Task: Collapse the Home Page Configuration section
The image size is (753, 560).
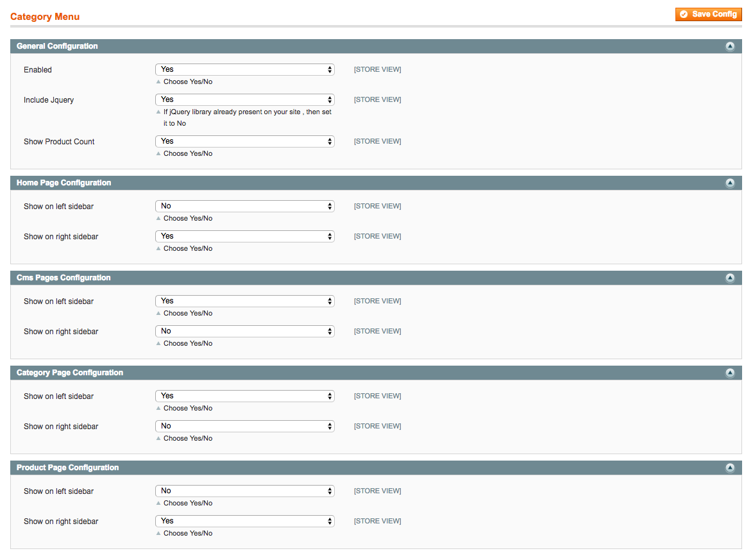Action: point(730,183)
